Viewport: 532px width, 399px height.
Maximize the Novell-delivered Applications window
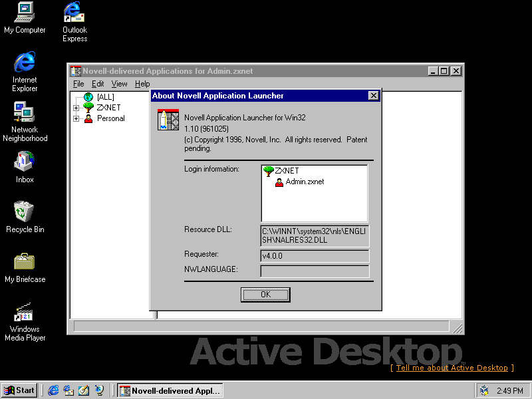444,71
